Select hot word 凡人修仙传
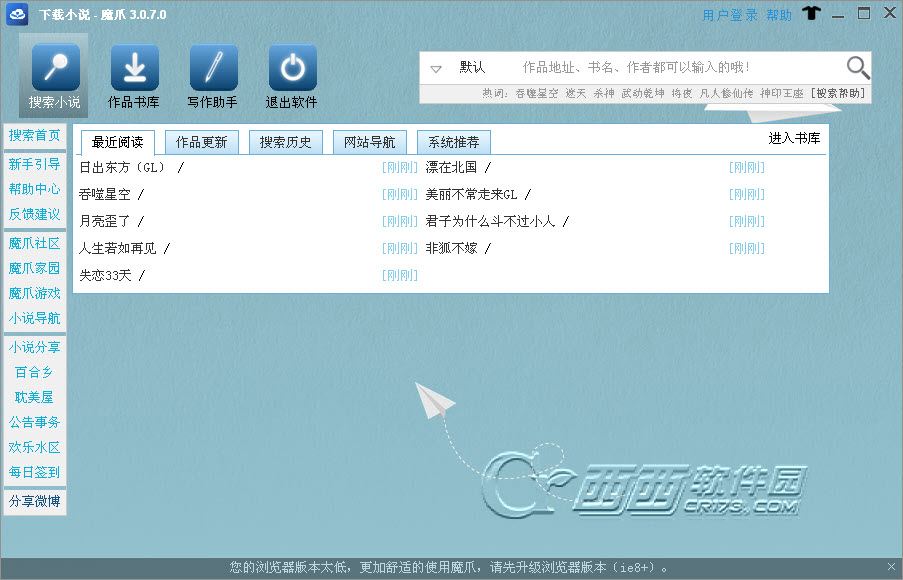Screen dimensions: 903x580 pyautogui.click(x=726, y=93)
